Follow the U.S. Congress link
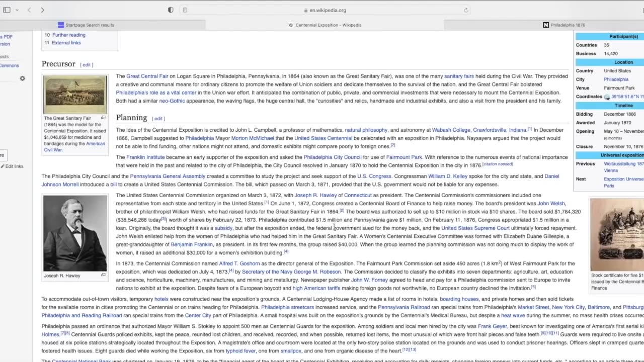Image resolution: width=644 pixels, height=362 pixels. pyautogui.click(x=374, y=176)
